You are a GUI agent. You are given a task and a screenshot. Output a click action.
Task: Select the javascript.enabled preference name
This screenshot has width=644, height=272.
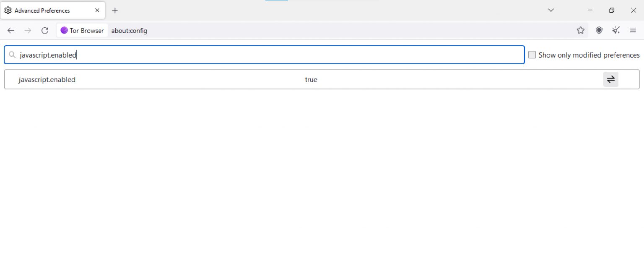(47, 80)
